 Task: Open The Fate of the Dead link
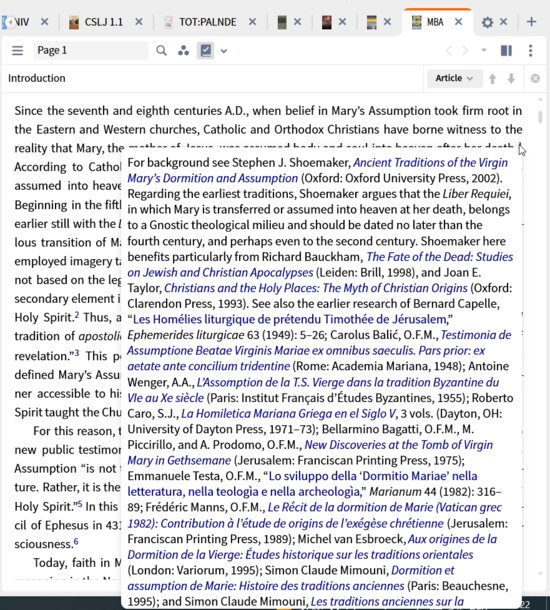(x=440, y=257)
